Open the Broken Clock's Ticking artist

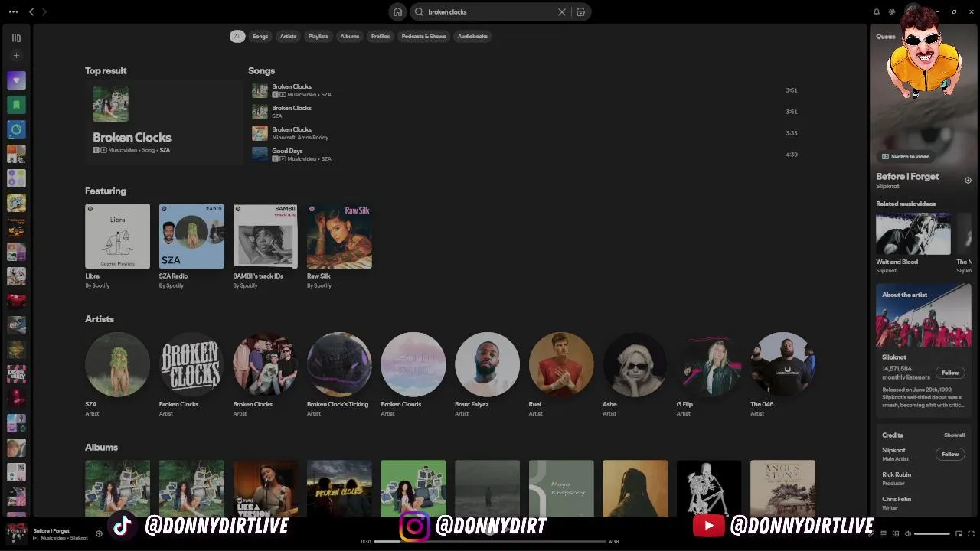339,374
